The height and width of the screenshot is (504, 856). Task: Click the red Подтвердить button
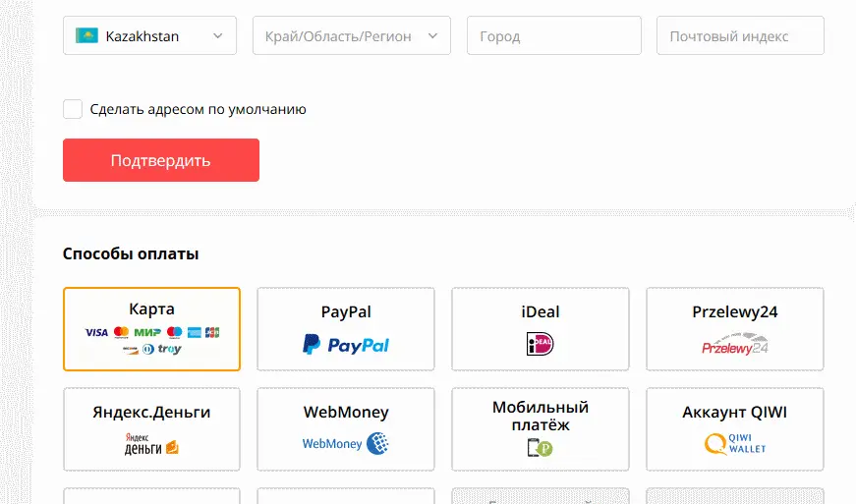click(x=161, y=160)
